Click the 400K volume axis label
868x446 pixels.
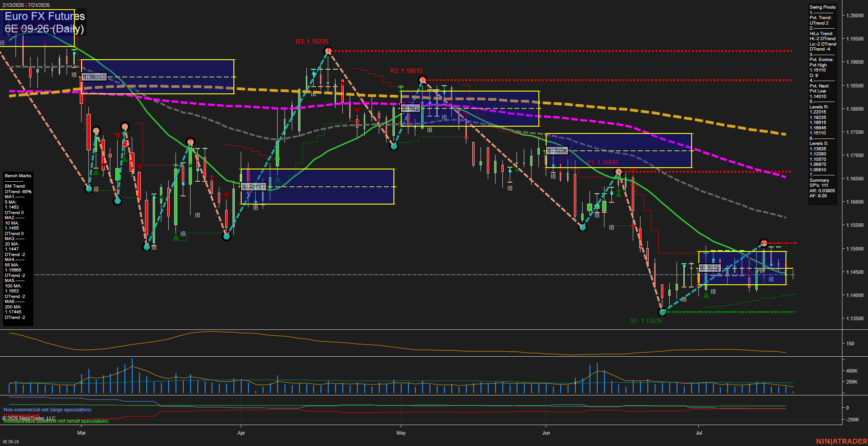coord(852,371)
